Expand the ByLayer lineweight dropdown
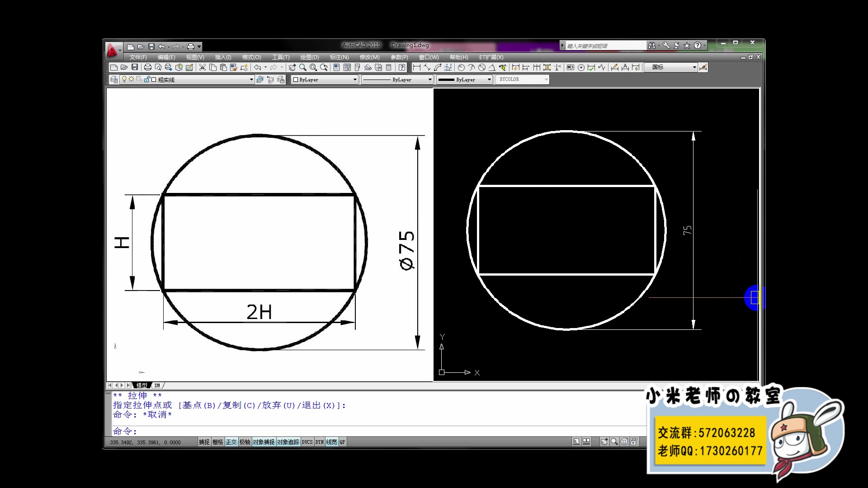Screen dimensions: 868x488 489,80
